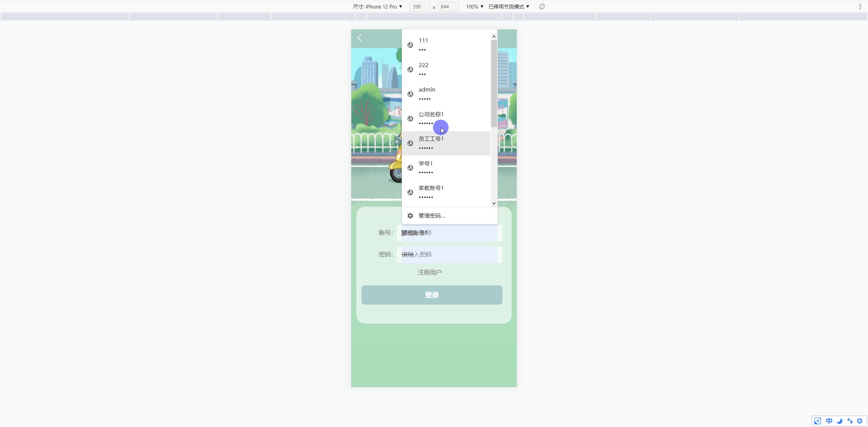The image size is (868, 427).
Task: Click the 注册用户 register link
Action: pos(429,272)
